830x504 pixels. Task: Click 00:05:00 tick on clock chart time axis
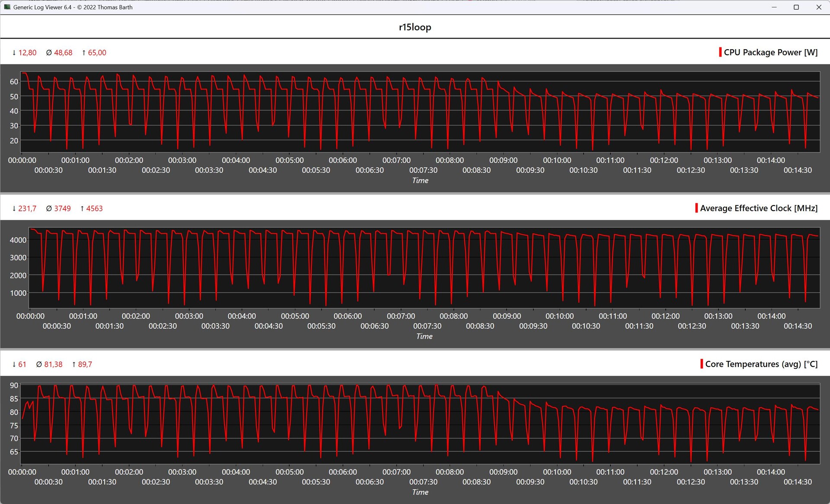(x=295, y=316)
